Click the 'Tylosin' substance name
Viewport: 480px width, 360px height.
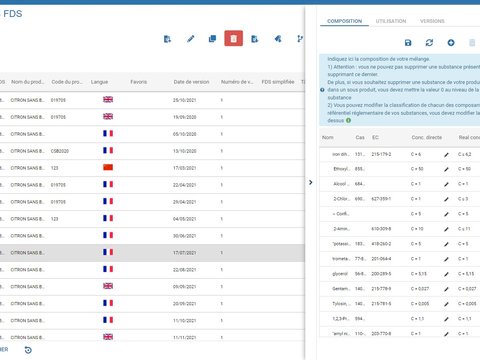(341, 304)
